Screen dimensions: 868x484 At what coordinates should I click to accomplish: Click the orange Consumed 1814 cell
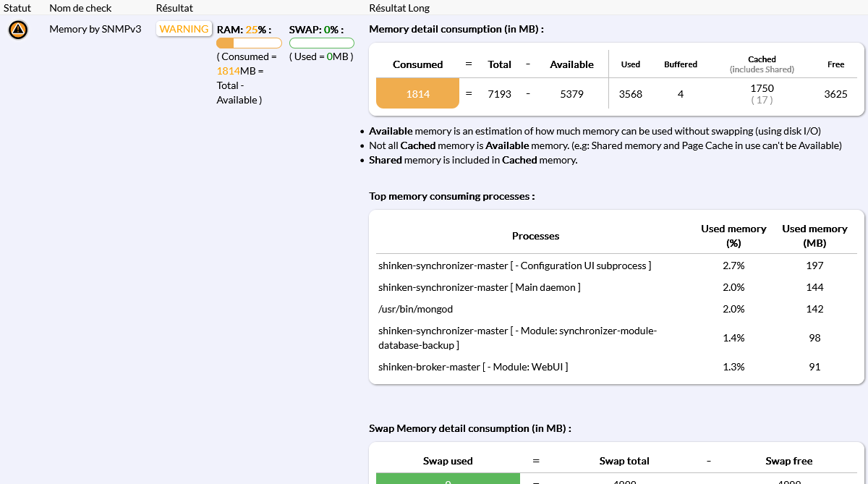click(x=417, y=93)
